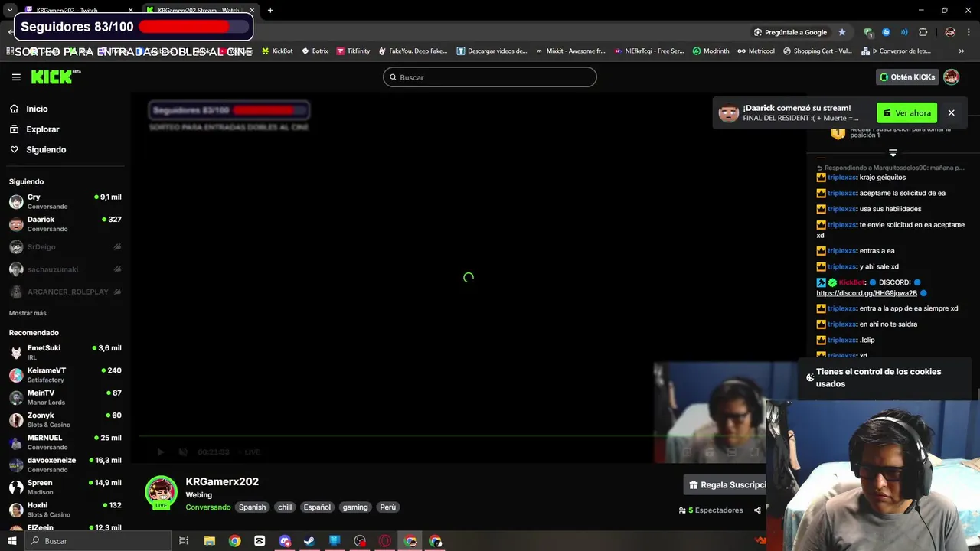Bookmark this page with star icon
This screenshot has height=551, width=980.
842,32
